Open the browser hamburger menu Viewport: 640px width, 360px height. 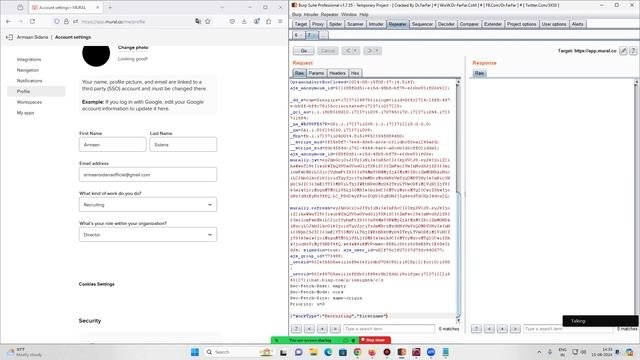pos(280,21)
